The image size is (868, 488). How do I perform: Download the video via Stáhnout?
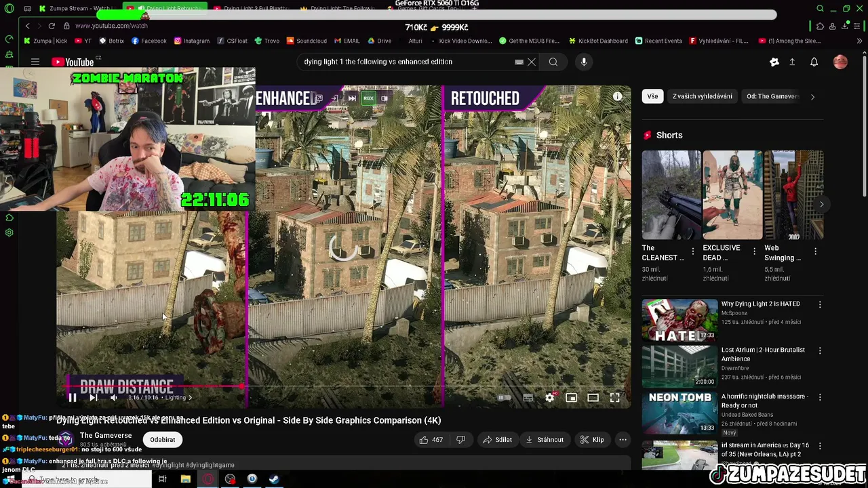click(545, 440)
